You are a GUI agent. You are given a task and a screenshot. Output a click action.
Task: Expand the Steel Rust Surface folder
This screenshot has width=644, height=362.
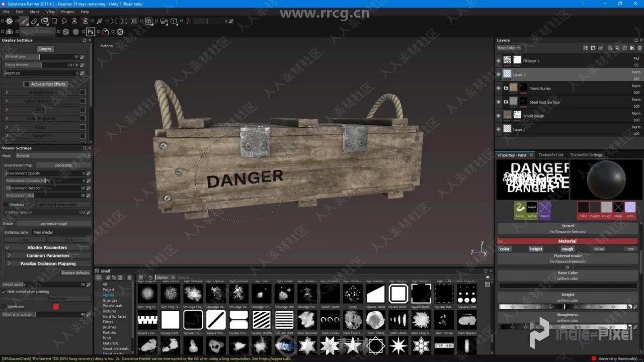click(506, 102)
